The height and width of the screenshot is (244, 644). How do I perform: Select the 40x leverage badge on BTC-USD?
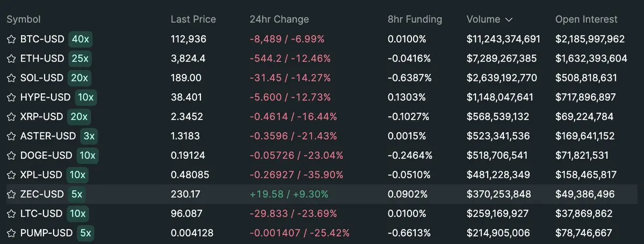(x=81, y=39)
